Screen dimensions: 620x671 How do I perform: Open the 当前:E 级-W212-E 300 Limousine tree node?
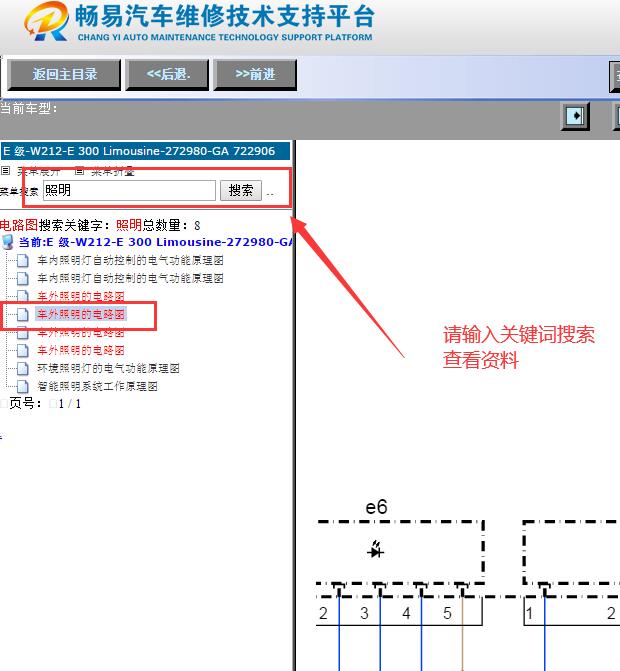pos(156,242)
